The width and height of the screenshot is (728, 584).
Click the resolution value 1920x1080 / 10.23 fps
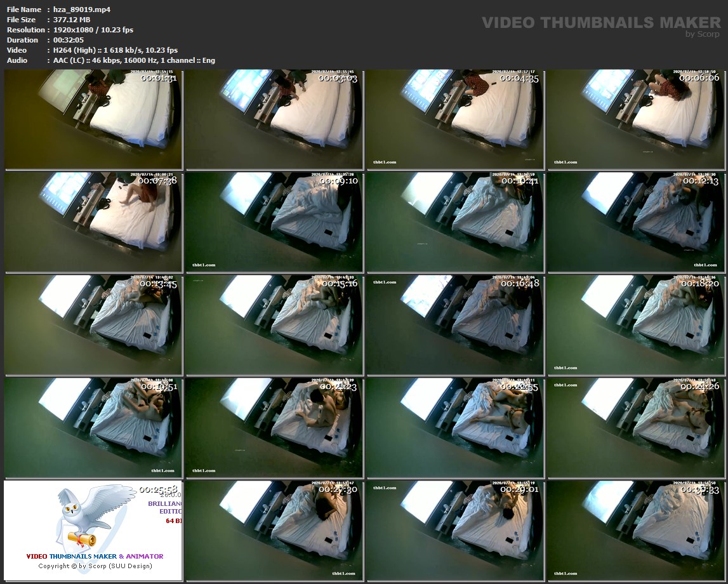point(93,30)
